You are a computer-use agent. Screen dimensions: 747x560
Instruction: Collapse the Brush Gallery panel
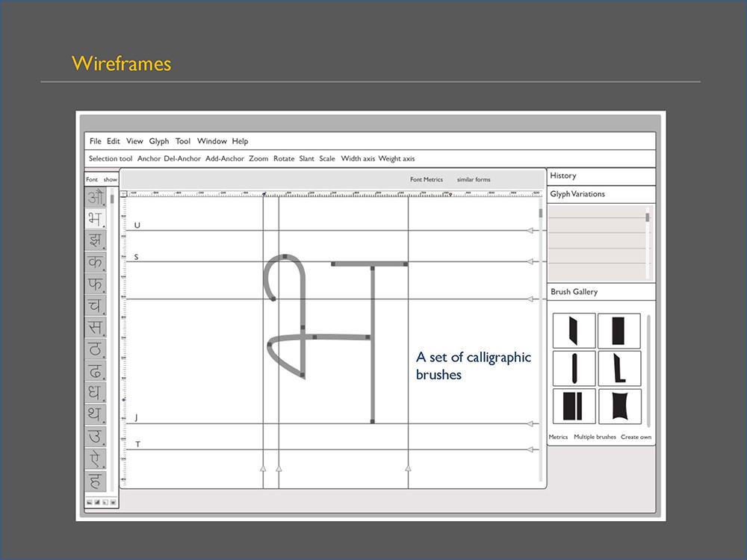(x=601, y=292)
